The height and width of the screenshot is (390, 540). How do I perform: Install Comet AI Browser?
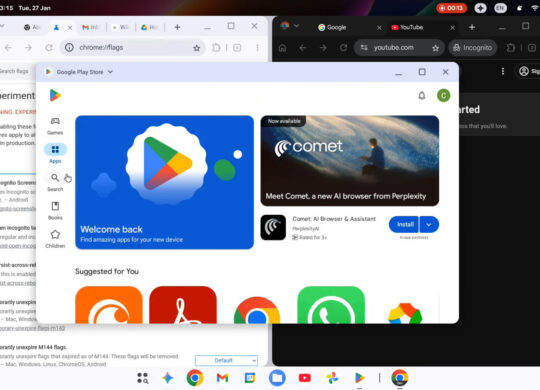coord(404,225)
